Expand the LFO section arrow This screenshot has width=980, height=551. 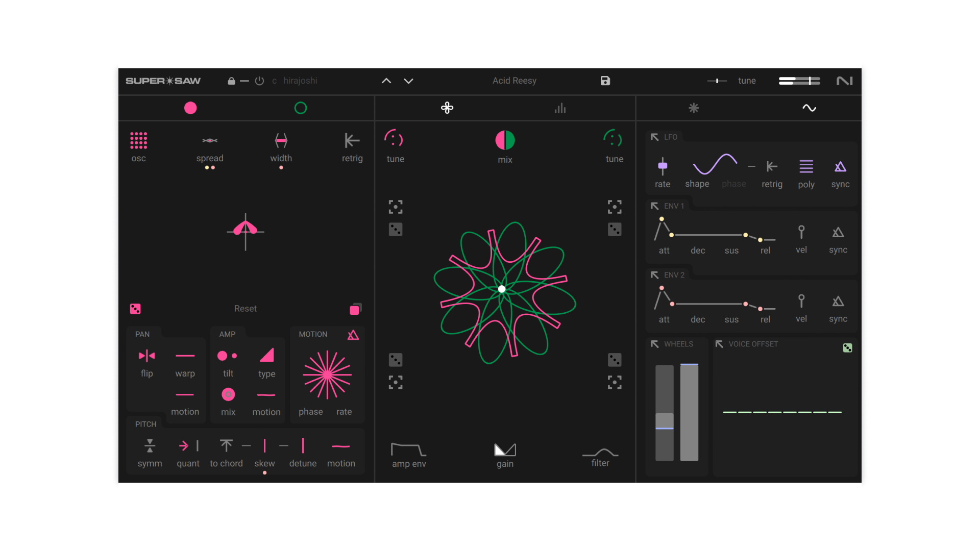(x=655, y=137)
